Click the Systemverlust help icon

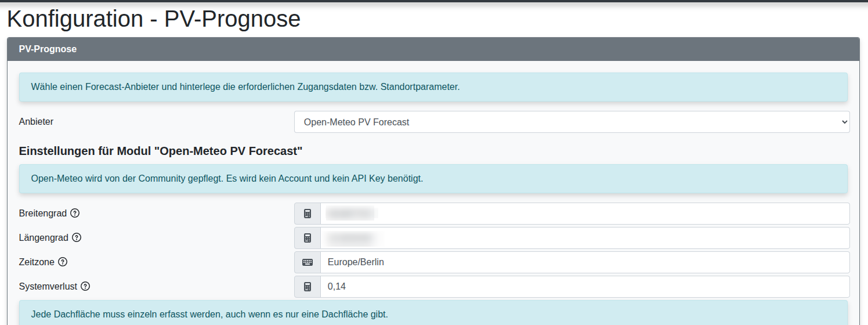85,286
